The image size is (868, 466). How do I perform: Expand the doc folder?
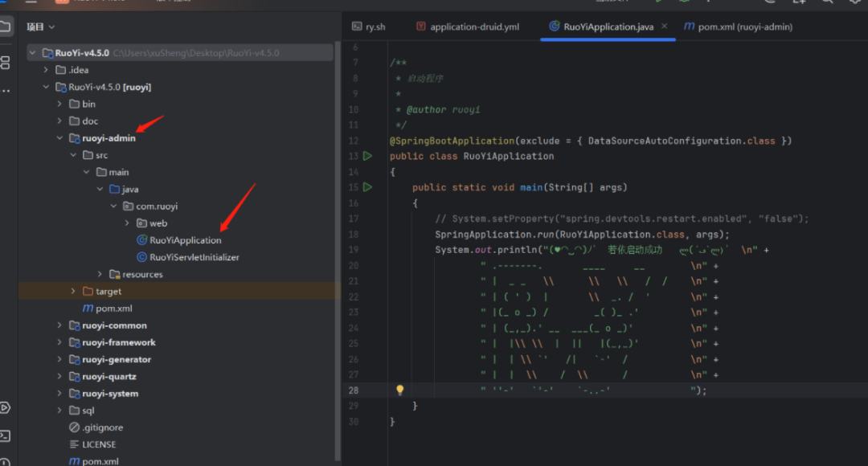[59, 121]
